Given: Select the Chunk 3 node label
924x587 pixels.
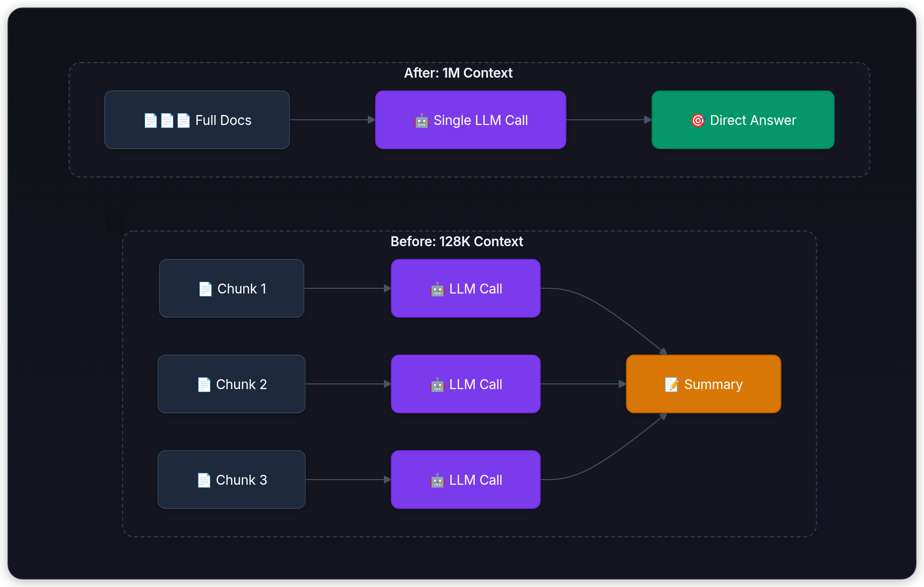Looking at the screenshot, I should tap(241, 480).
